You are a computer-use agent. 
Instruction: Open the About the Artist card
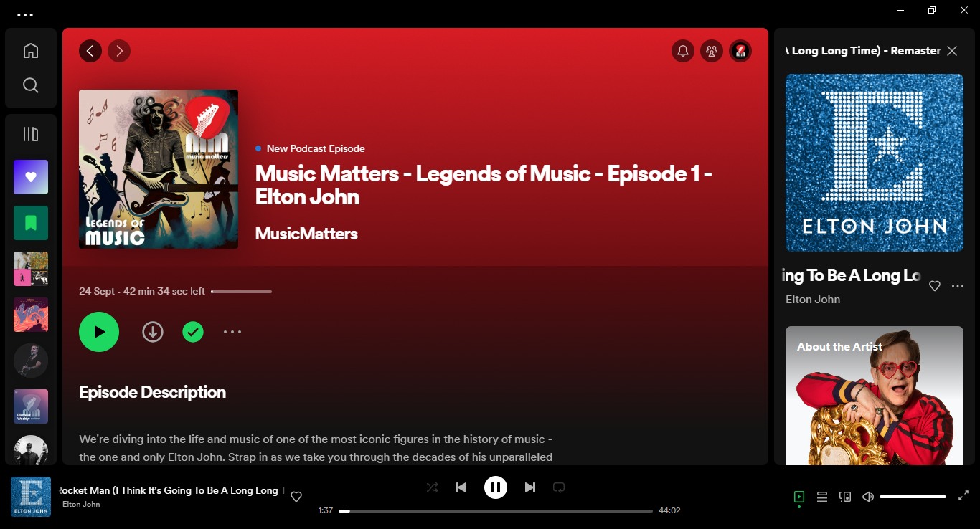[875, 396]
